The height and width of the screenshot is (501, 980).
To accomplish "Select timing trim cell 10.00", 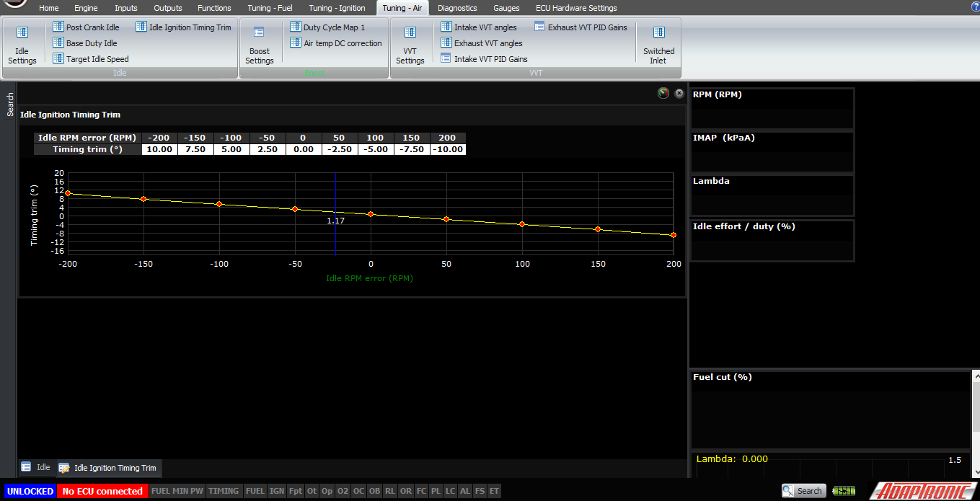I will click(x=159, y=149).
